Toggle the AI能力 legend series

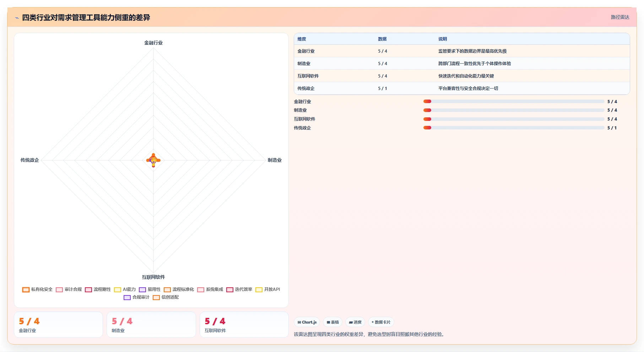[x=125, y=289]
